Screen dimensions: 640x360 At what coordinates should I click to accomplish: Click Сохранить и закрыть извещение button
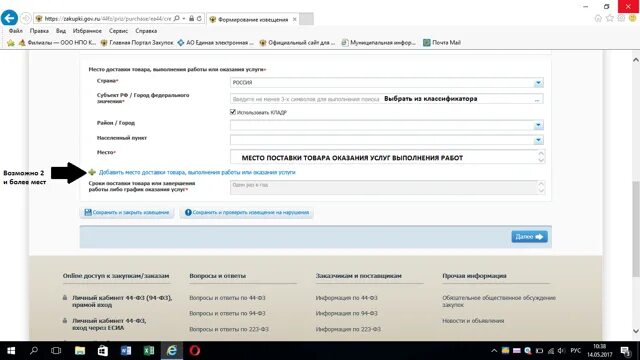pyautogui.click(x=127, y=213)
